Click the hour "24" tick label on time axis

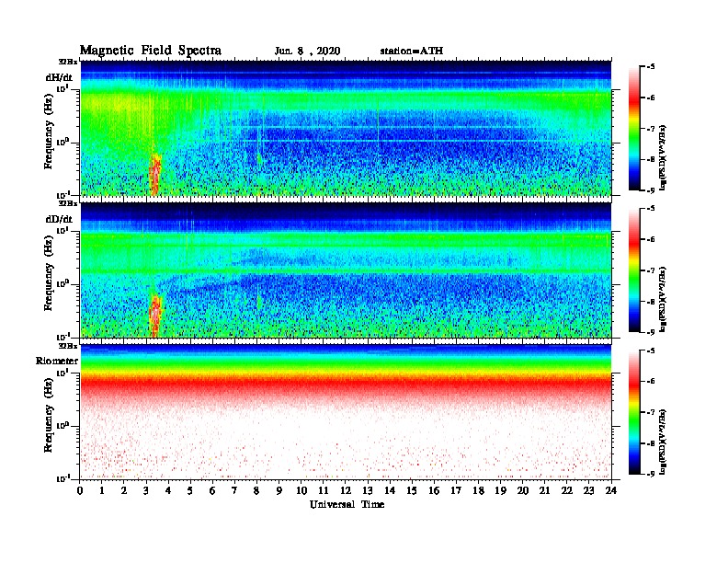pyautogui.click(x=611, y=490)
